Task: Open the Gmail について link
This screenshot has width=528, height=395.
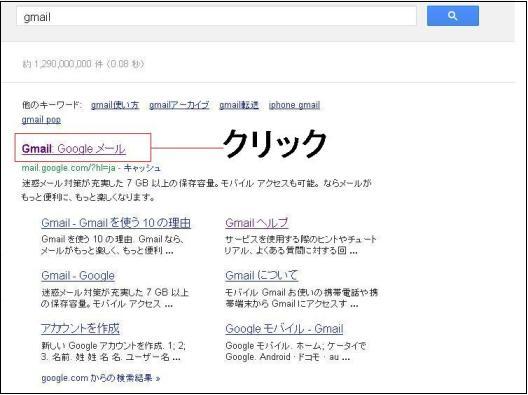Action: [262, 275]
